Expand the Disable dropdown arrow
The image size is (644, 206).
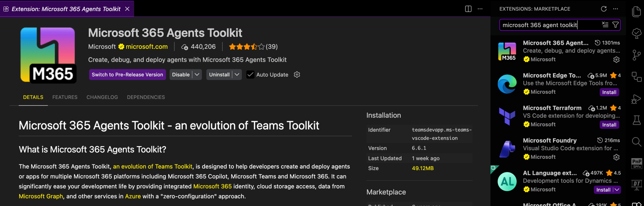tap(197, 75)
